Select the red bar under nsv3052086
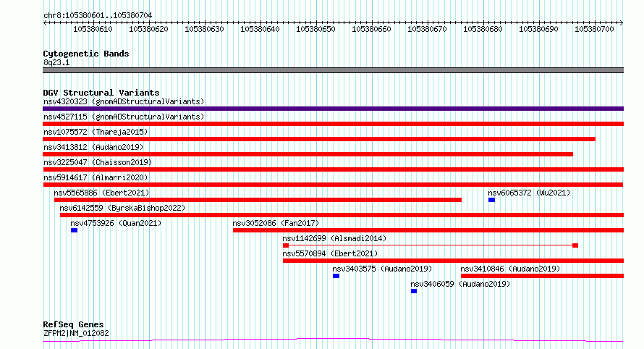Image resolution: width=644 pixels, height=349 pixels. click(428, 230)
